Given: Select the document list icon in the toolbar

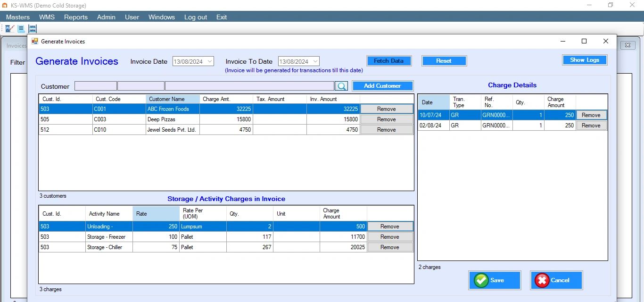Looking at the screenshot, I should [x=20, y=28].
